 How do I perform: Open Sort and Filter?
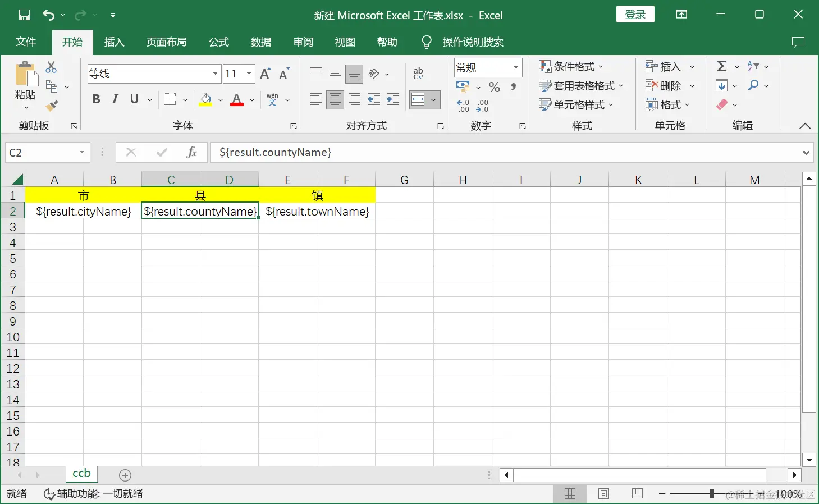click(x=753, y=67)
